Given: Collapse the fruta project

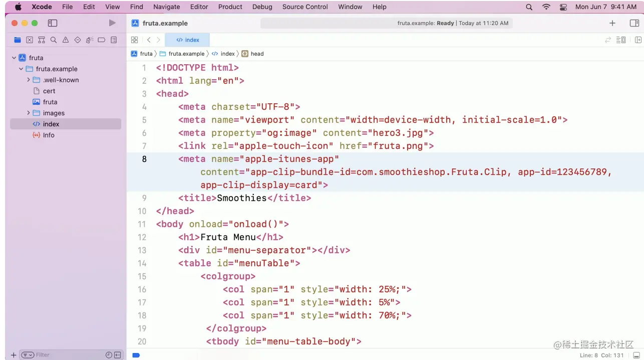Looking at the screenshot, I should click(x=14, y=58).
